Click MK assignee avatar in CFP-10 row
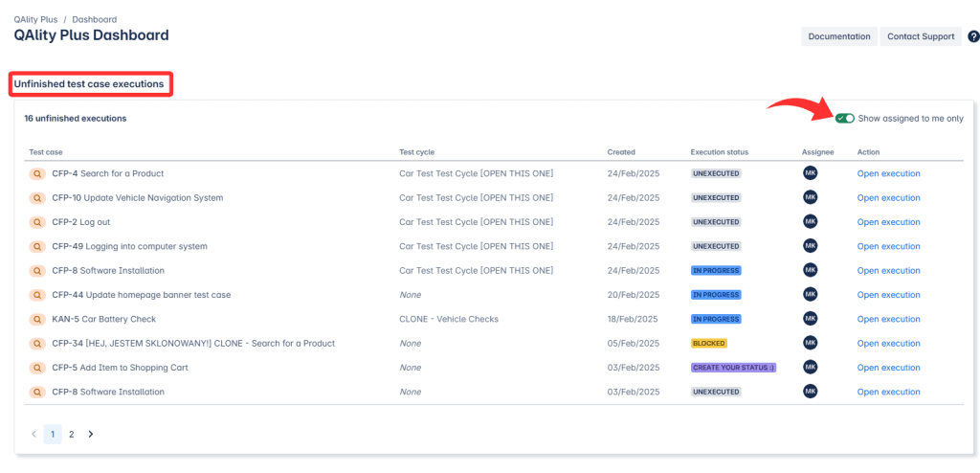The height and width of the screenshot is (473, 980). coord(810,197)
